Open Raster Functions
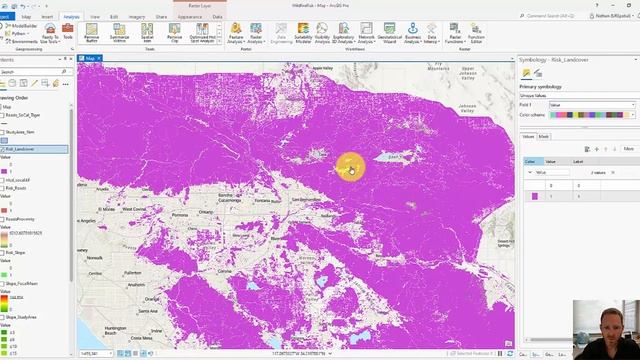The height and width of the screenshot is (360, 640). click(x=454, y=33)
